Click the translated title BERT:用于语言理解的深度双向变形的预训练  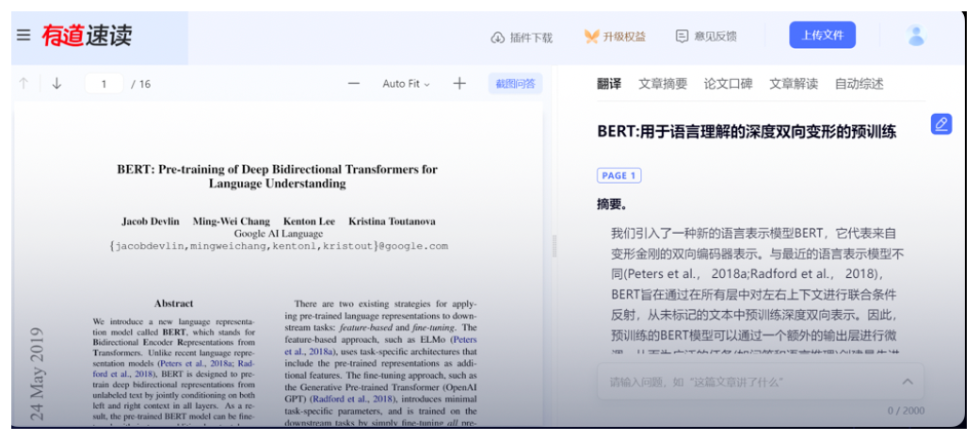tap(747, 132)
